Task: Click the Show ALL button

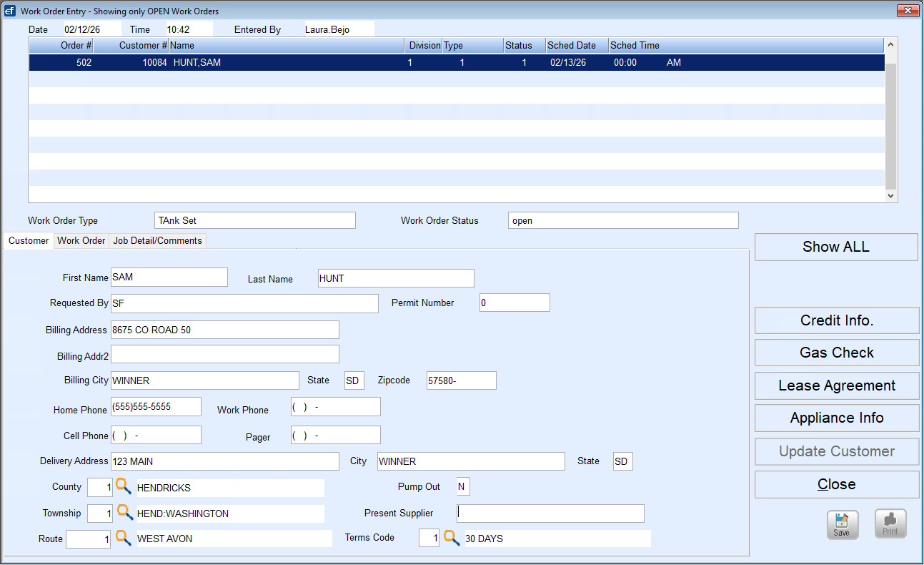Action: [x=836, y=247]
